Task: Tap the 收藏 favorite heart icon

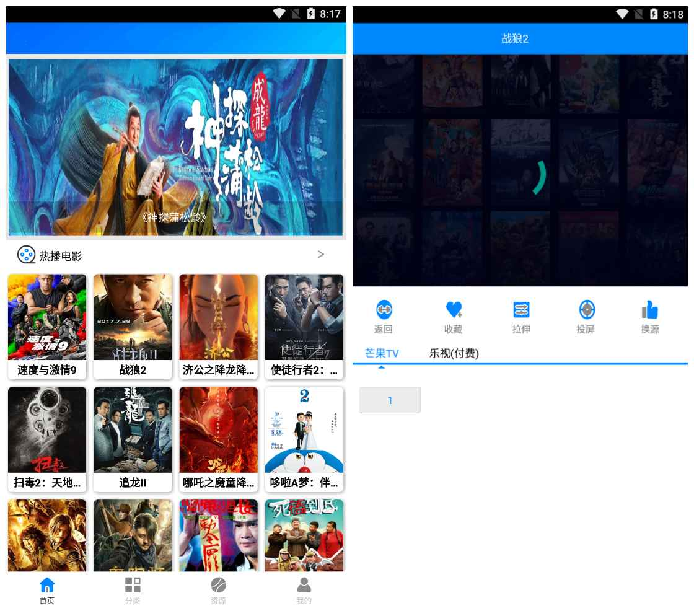Action: pyautogui.click(x=453, y=309)
